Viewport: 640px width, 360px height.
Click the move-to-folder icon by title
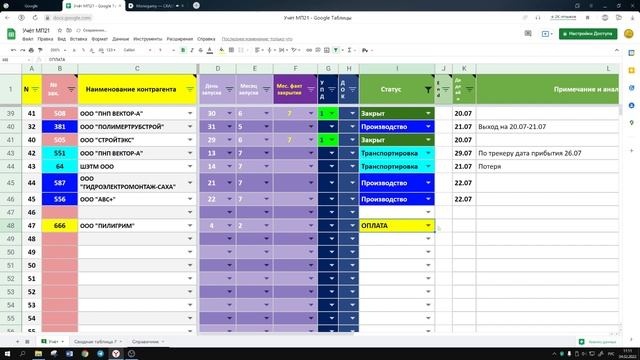tap(69, 30)
